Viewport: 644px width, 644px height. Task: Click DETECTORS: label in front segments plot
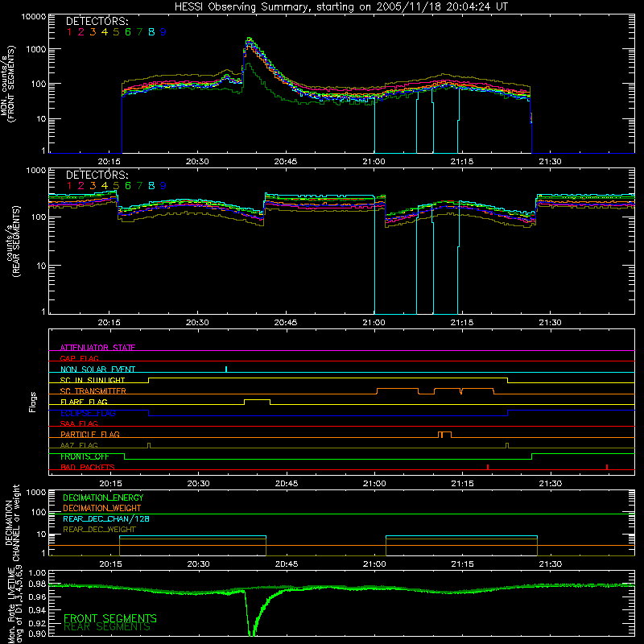pos(97,21)
